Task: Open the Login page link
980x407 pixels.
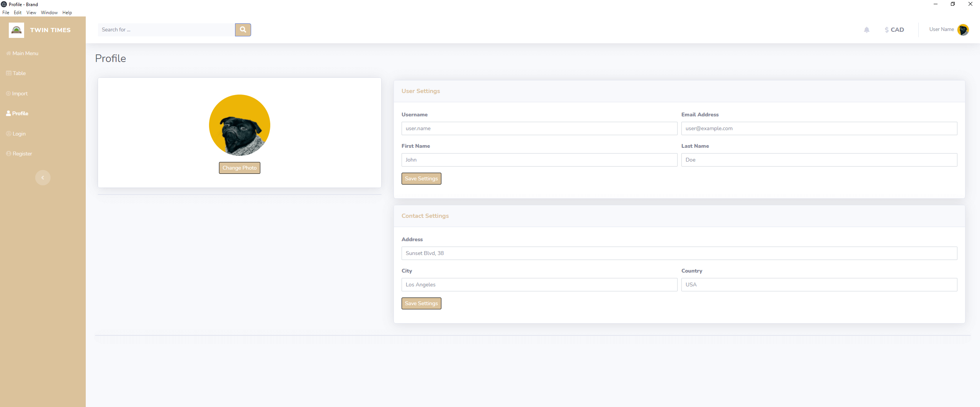Action: click(19, 134)
